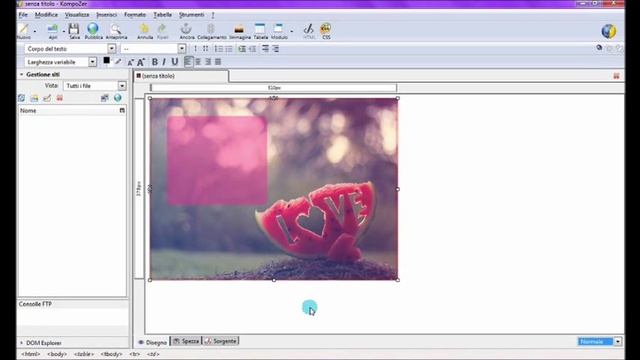Open the Corpo del testo paragraph dropdown
Viewport: 640px width, 360px height.
tap(70, 49)
